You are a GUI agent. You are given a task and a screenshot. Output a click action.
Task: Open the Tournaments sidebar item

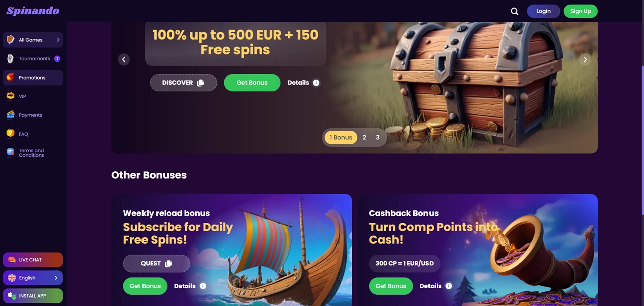[x=33, y=59]
